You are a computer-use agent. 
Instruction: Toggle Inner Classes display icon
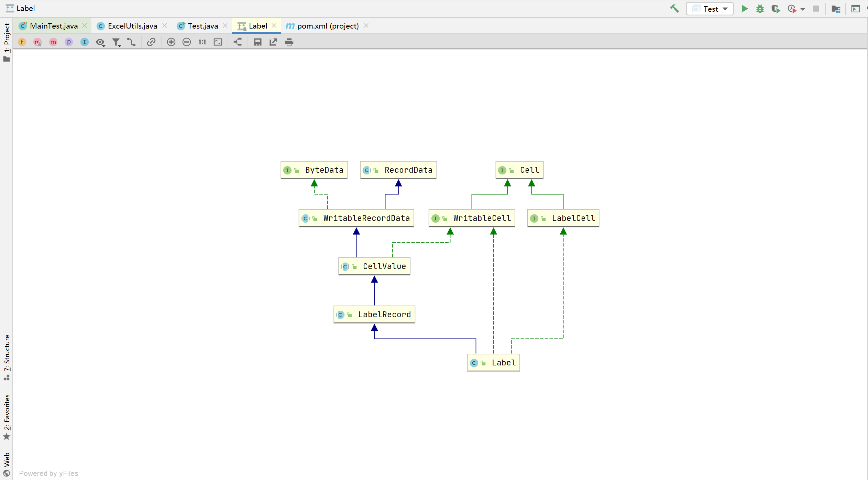(x=84, y=42)
